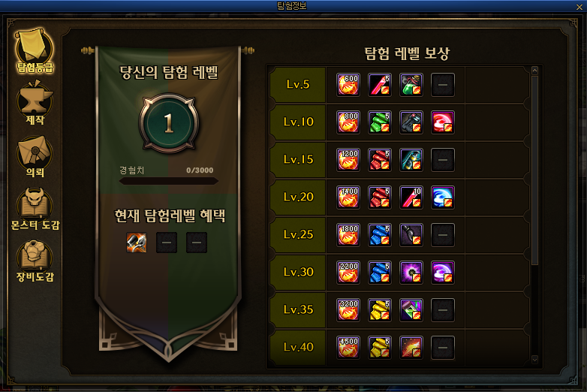Click the purple orb reward in Lv.30 row

411,273
